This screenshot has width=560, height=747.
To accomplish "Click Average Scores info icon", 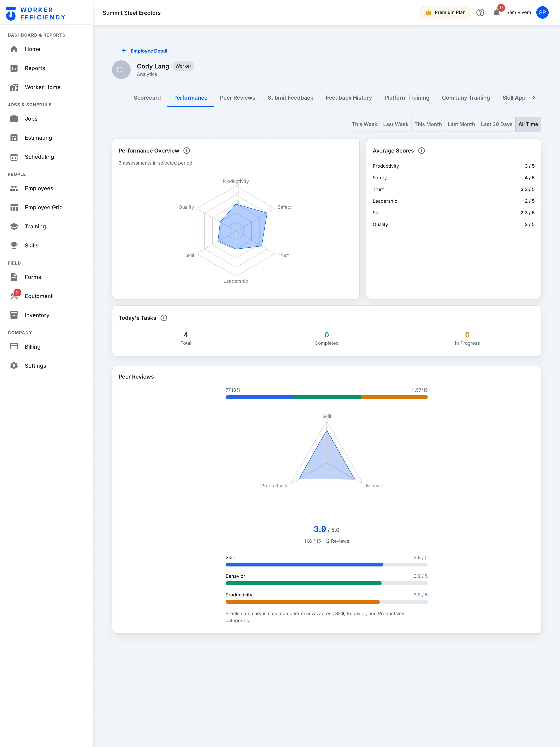I will 421,151.
